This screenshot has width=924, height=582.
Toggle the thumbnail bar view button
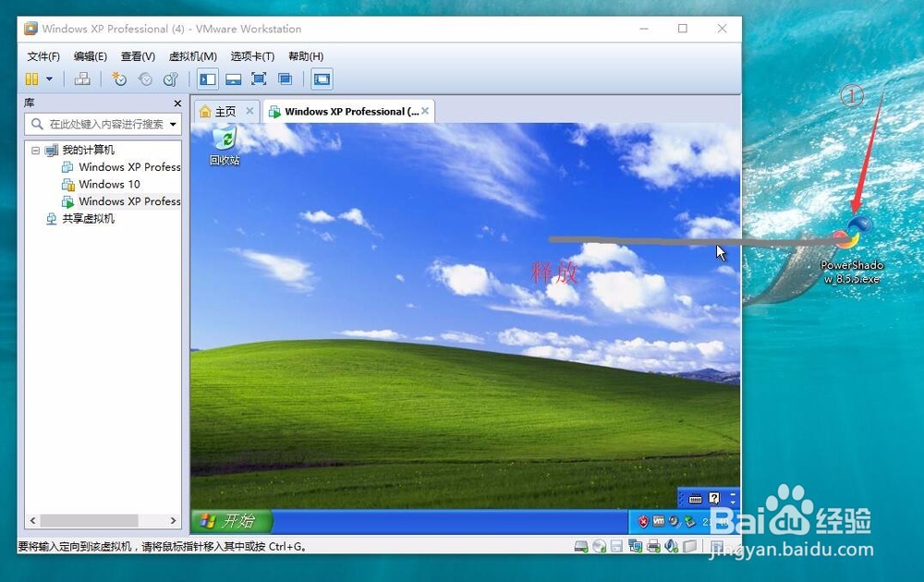click(234, 79)
